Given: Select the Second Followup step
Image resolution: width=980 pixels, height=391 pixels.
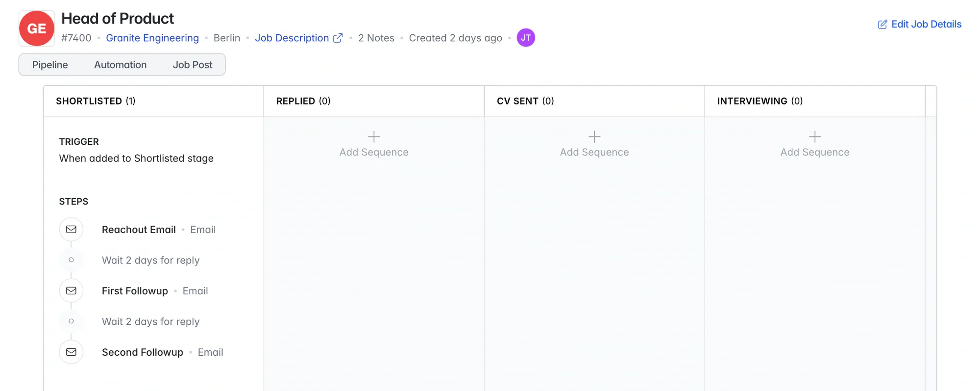Looking at the screenshot, I should pos(143,352).
